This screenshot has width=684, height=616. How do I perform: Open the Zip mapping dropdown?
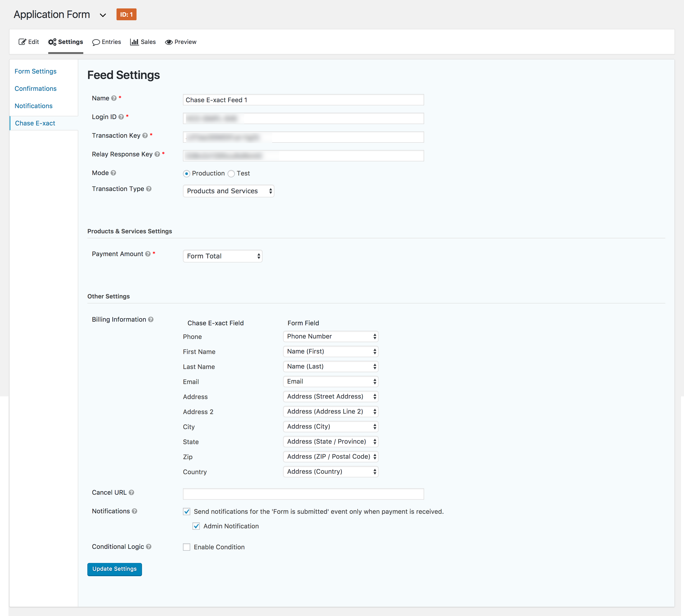[331, 457]
